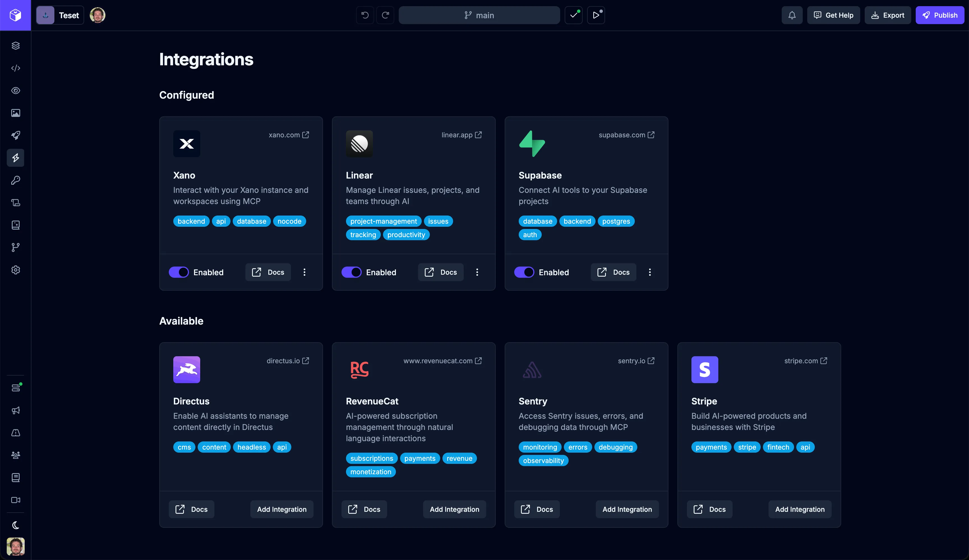The image size is (969, 560).
Task: Open the Sentry Docs page
Action: (537, 509)
